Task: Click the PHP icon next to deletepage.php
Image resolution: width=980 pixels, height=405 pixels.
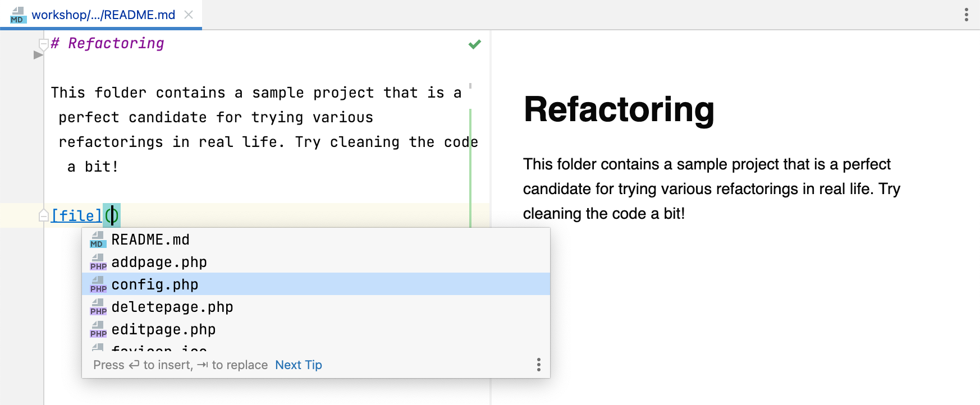Action: point(98,307)
